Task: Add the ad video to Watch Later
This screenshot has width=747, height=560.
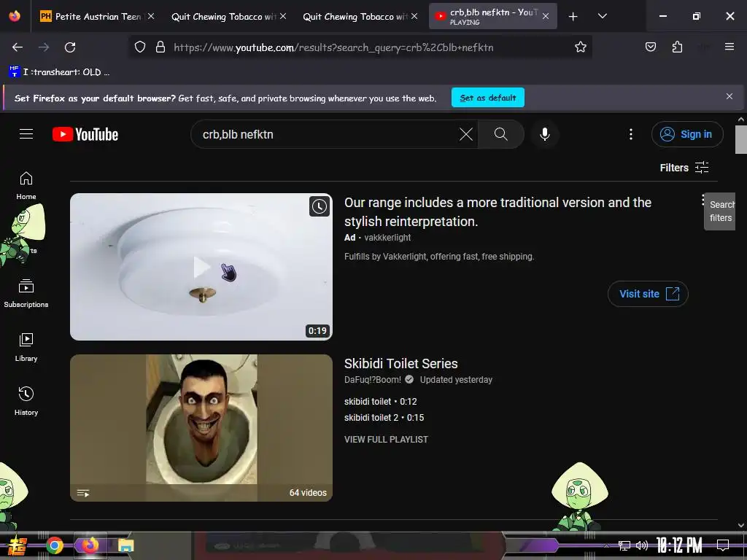Action: pyautogui.click(x=320, y=206)
